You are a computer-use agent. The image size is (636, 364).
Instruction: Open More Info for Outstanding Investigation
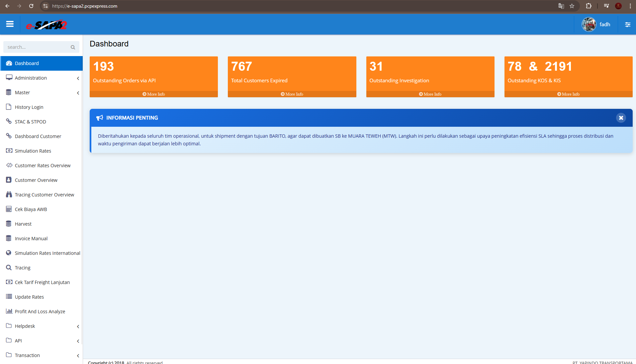pos(430,94)
